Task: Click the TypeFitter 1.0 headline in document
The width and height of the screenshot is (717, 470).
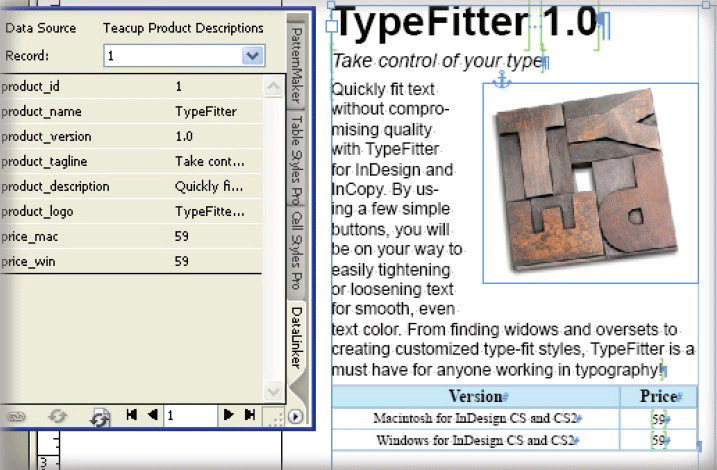Action: click(467, 22)
